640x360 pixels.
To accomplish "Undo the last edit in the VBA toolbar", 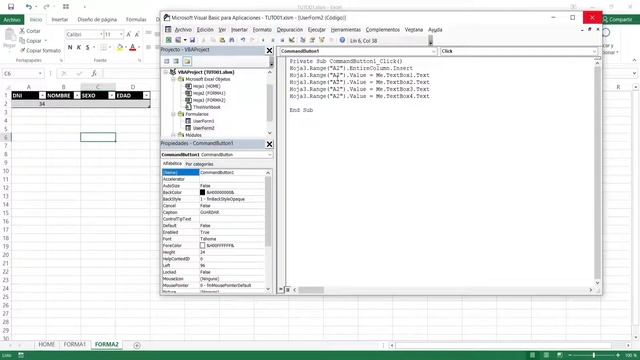I will tap(243, 40).
